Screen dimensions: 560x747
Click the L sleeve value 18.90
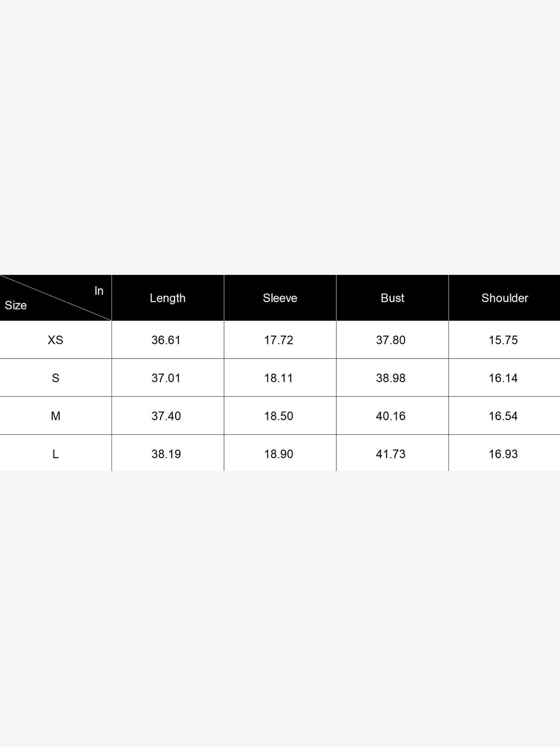tap(278, 454)
